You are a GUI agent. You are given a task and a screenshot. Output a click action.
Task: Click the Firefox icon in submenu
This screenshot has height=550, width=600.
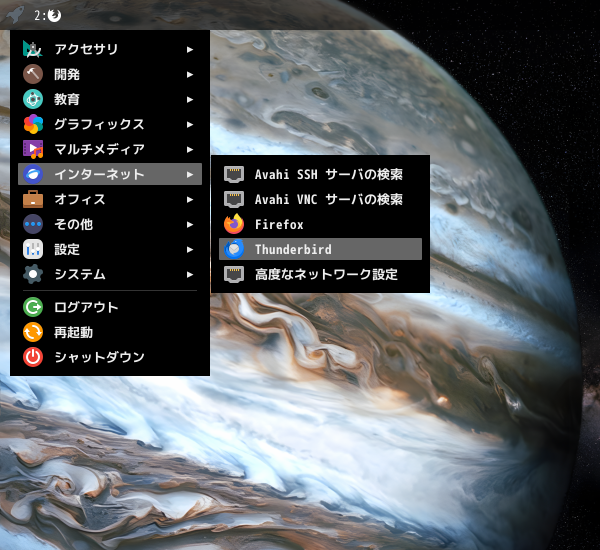click(234, 224)
